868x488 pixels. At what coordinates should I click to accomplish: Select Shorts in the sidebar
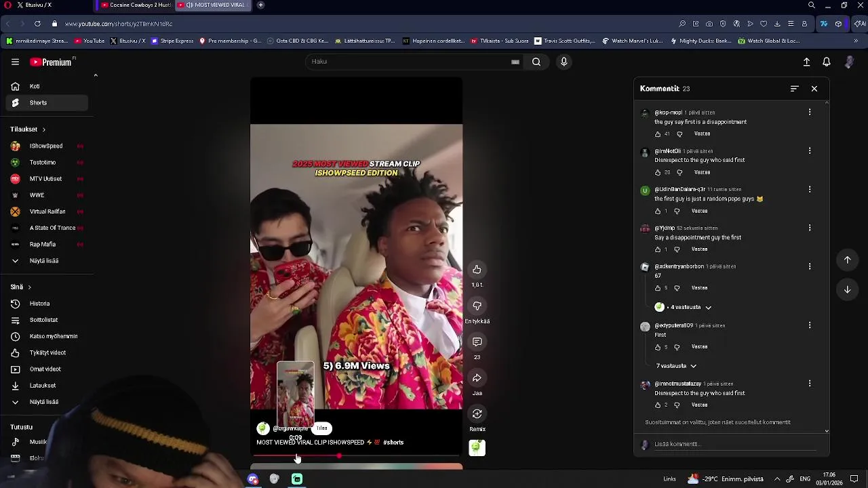[x=47, y=103]
